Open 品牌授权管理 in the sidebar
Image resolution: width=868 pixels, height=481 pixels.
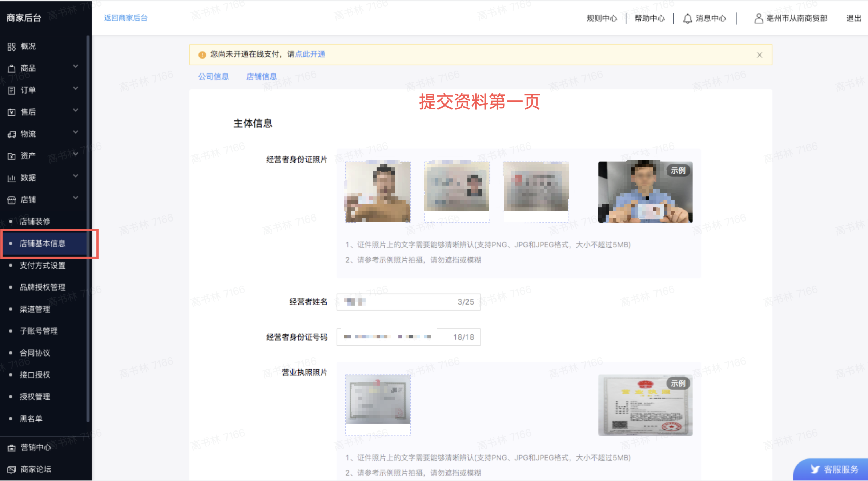click(x=43, y=287)
